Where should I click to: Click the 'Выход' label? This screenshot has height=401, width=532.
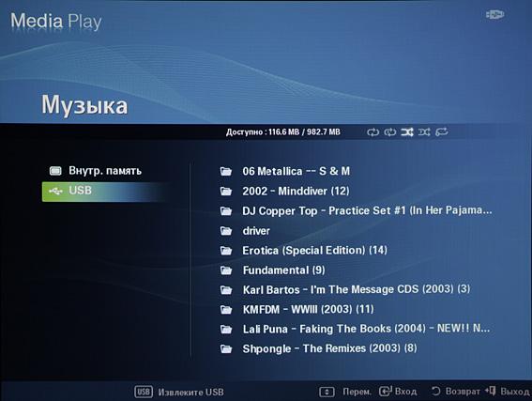click(x=515, y=392)
